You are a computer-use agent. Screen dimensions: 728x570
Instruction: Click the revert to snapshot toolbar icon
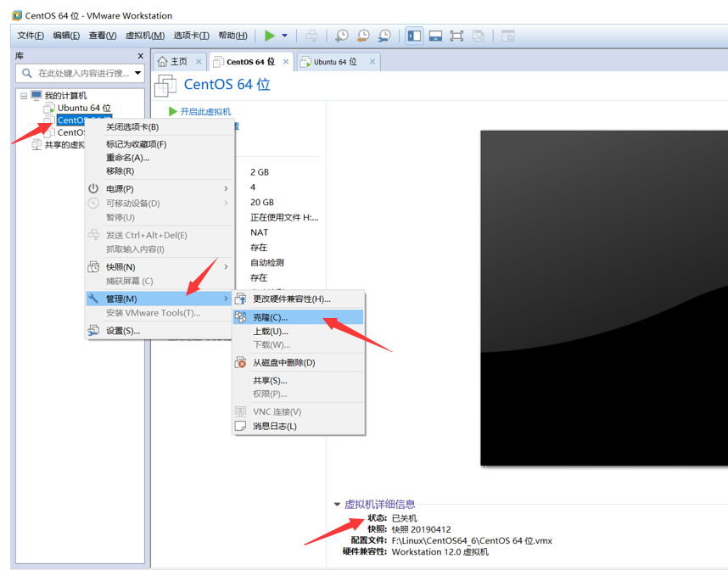(x=363, y=36)
